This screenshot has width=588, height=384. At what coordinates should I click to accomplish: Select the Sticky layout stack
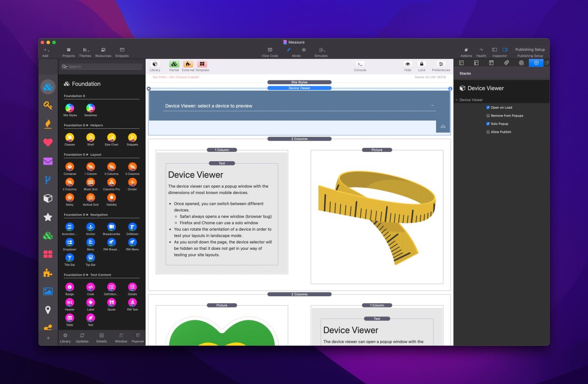coord(70,197)
